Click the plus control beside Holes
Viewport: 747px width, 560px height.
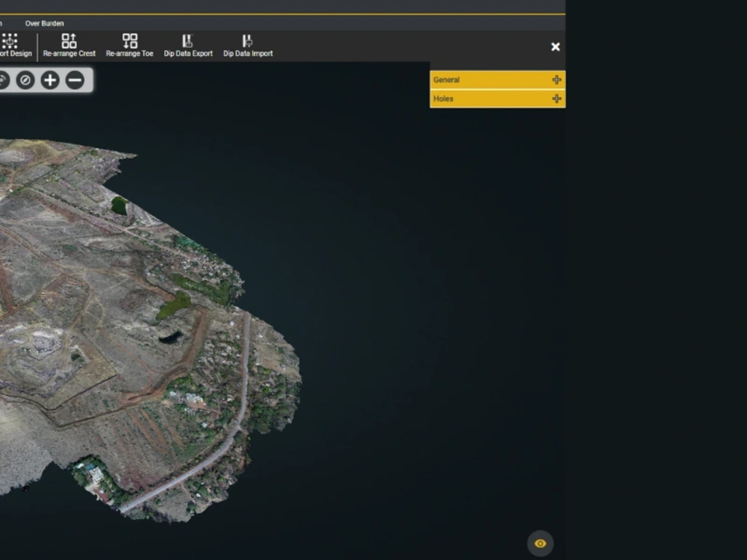(557, 98)
